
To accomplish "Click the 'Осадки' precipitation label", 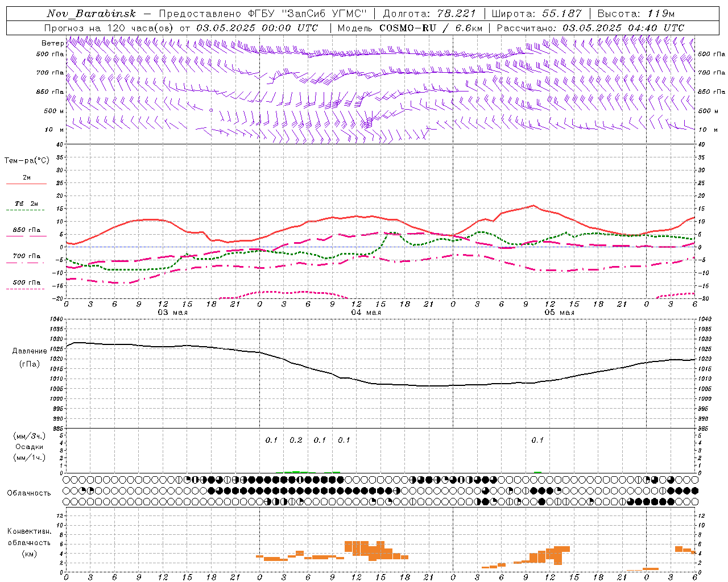I will 30,447.
